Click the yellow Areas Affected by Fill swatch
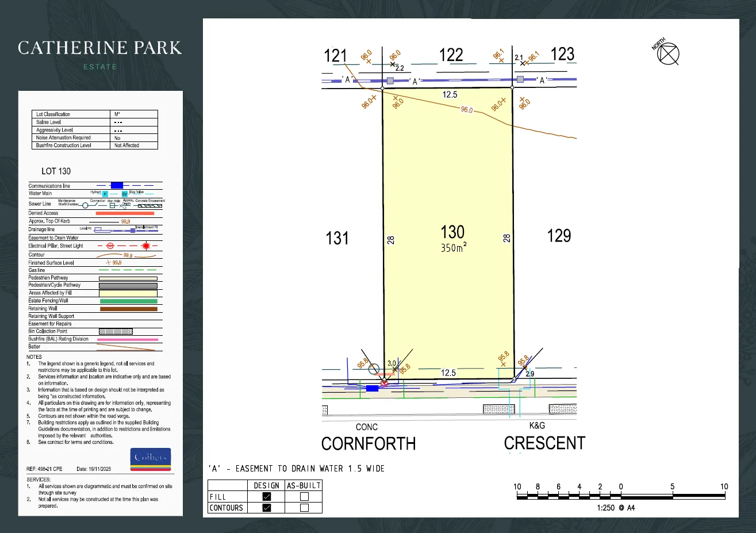 (x=128, y=293)
